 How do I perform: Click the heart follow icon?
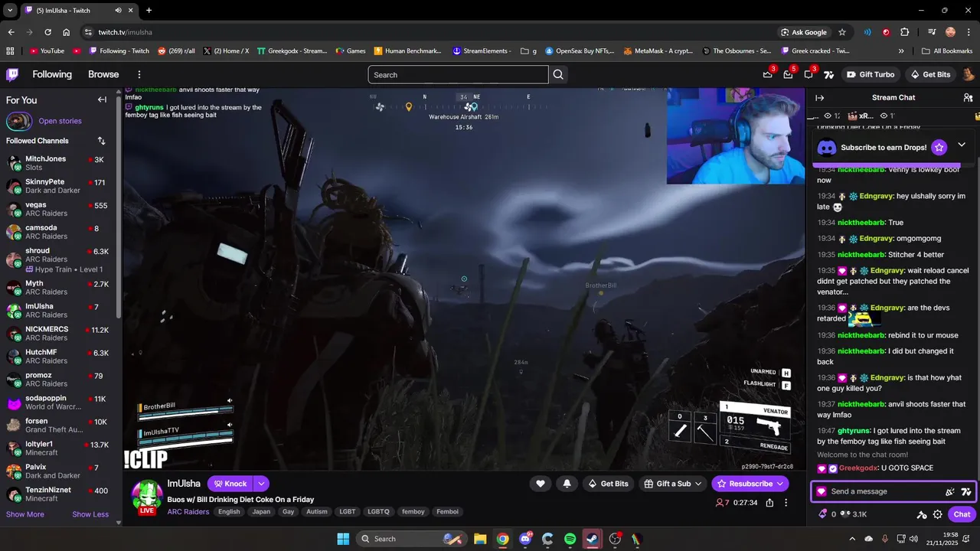(541, 484)
